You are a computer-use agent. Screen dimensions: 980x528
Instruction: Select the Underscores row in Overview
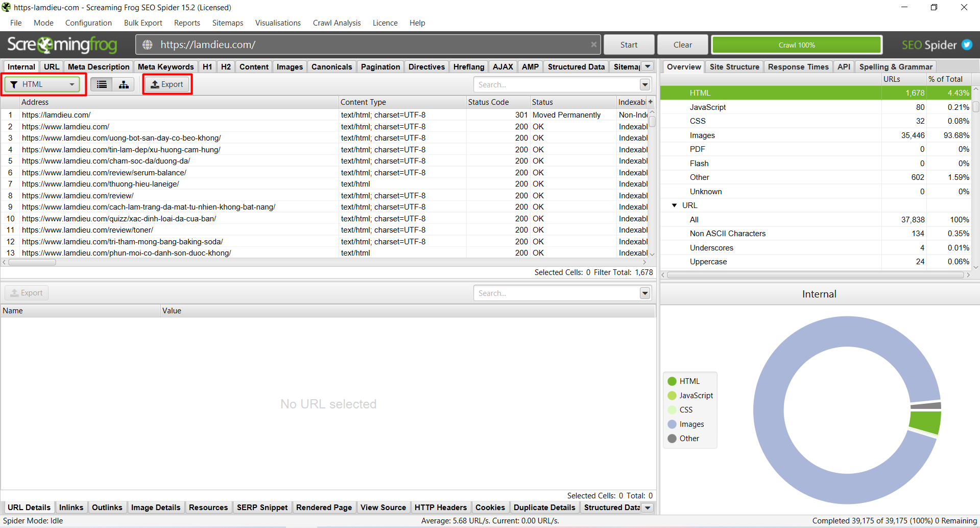pyautogui.click(x=816, y=248)
